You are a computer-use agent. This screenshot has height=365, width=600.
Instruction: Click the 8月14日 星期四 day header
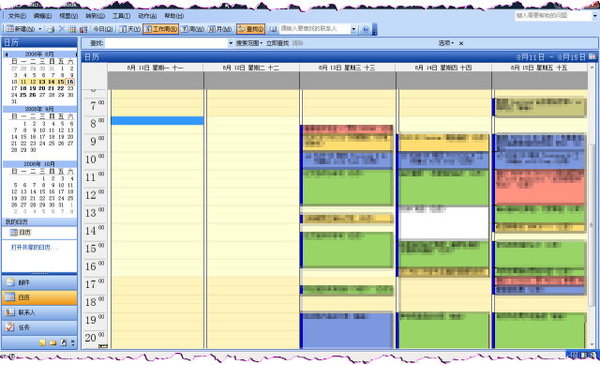point(443,68)
